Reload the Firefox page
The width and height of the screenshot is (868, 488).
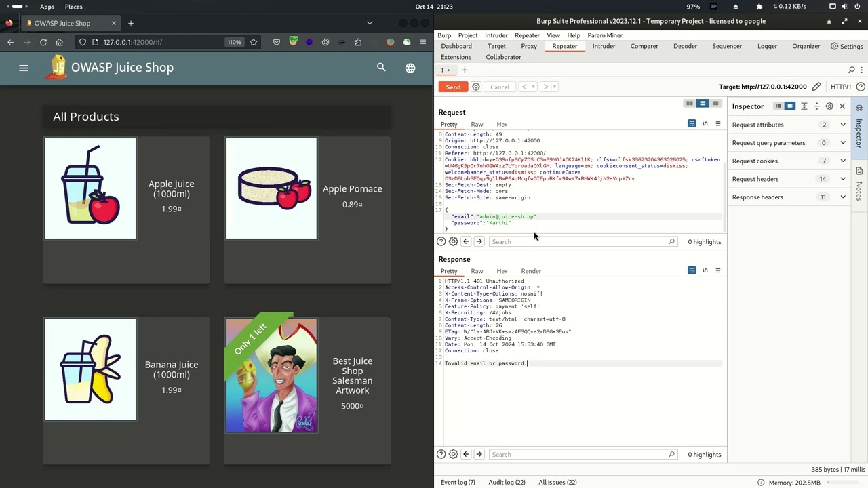pos(43,42)
